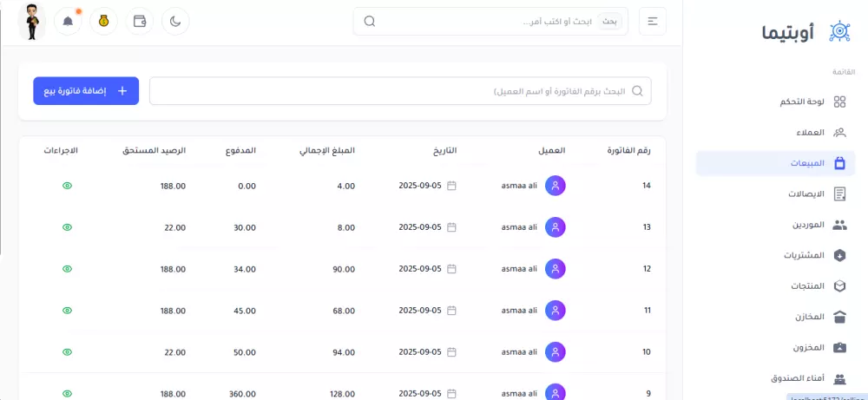The width and height of the screenshot is (868, 400).
Task: Open العملاء in sidebar
Action: (775, 132)
